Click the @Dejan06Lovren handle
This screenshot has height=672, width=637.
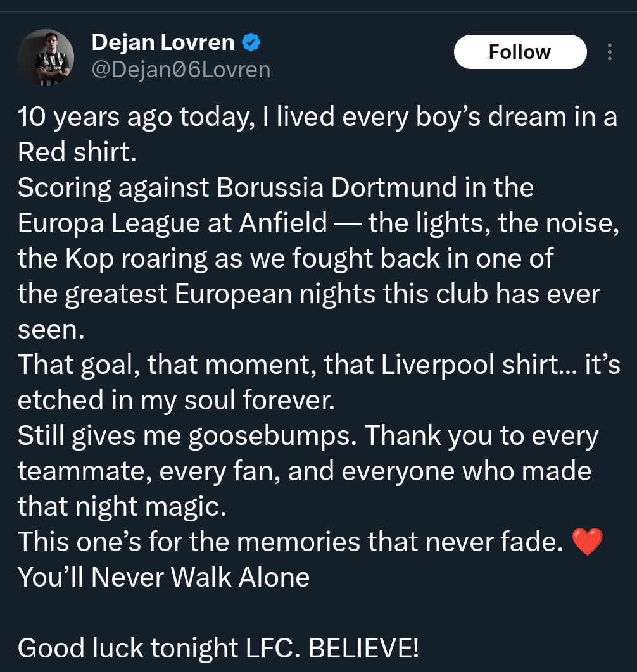pyautogui.click(x=181, y=70)
